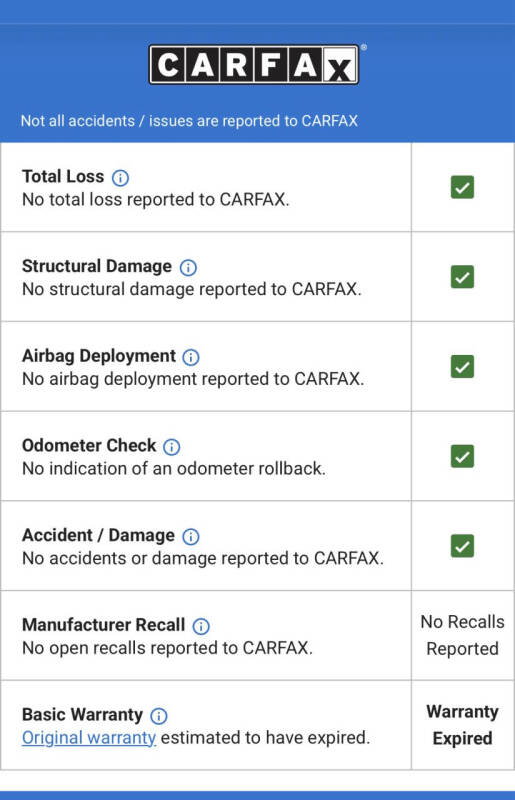
Task: Select the Basic Warranty heading
Action: click(x=82, y=715)
